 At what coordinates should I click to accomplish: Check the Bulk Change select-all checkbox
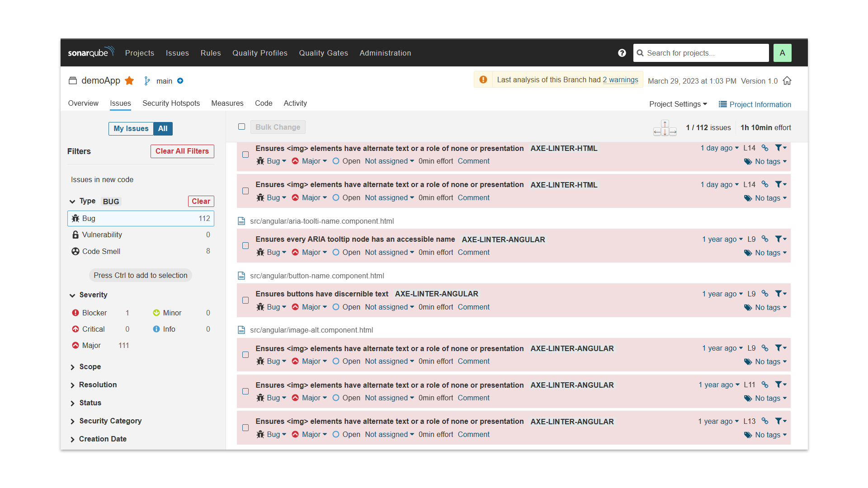241,127
